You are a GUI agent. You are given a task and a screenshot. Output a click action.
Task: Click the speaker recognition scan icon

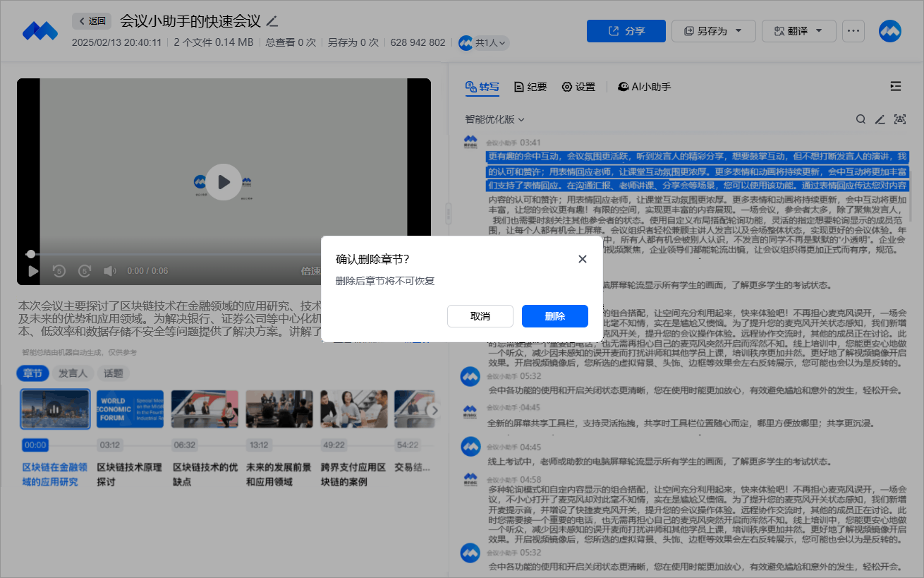[x=899, y=119]
